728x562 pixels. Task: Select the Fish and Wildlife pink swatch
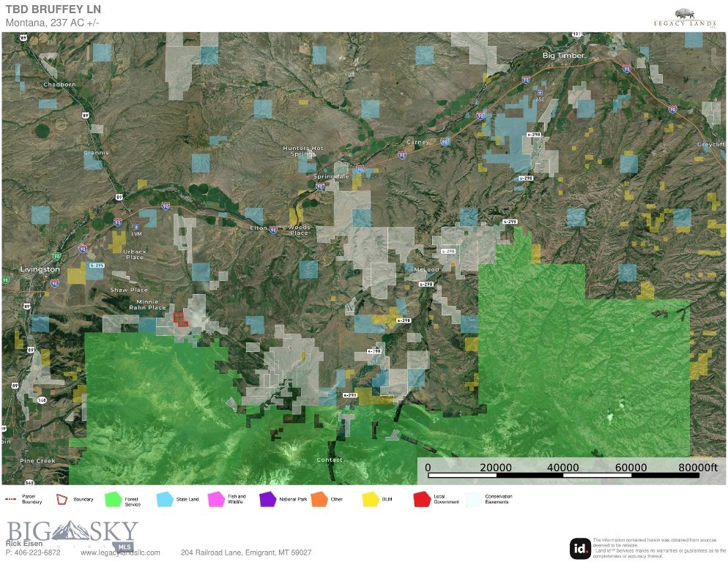216,499
